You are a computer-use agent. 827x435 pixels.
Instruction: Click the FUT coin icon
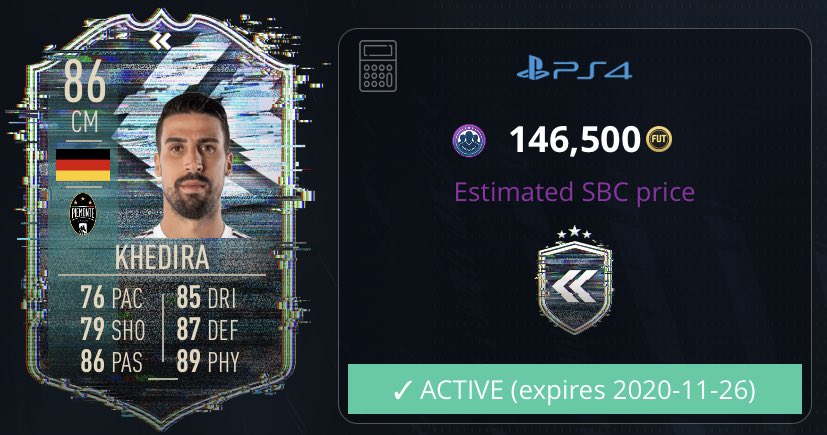(659, 139)
